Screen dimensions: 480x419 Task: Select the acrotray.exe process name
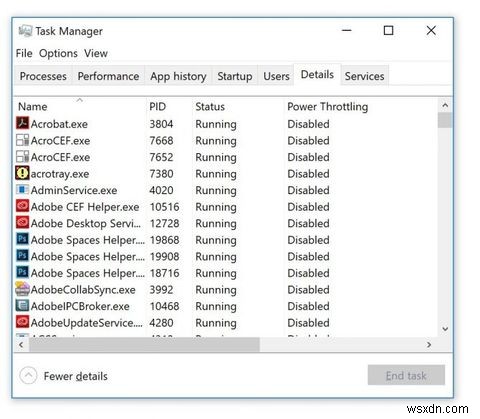[60, 174]
